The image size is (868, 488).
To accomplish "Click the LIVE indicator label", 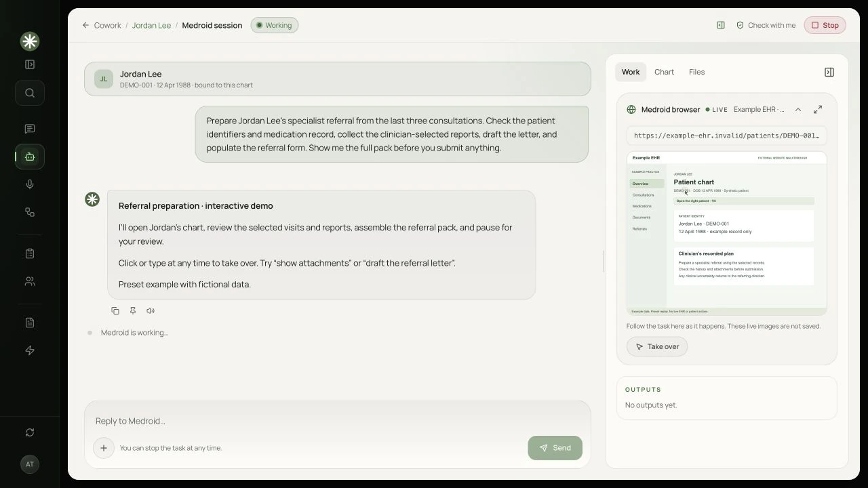I will (717, 109).
